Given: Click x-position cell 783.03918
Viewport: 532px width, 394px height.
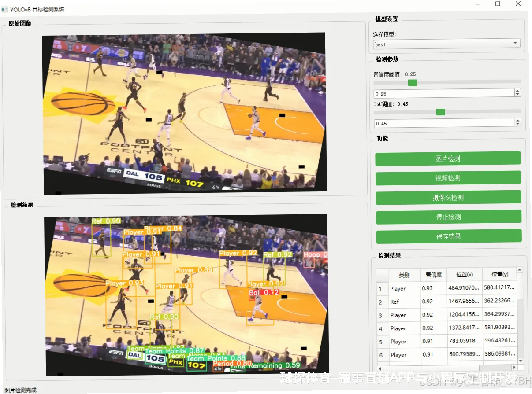Looking at the screenshot, I should [x=465, y=342].
